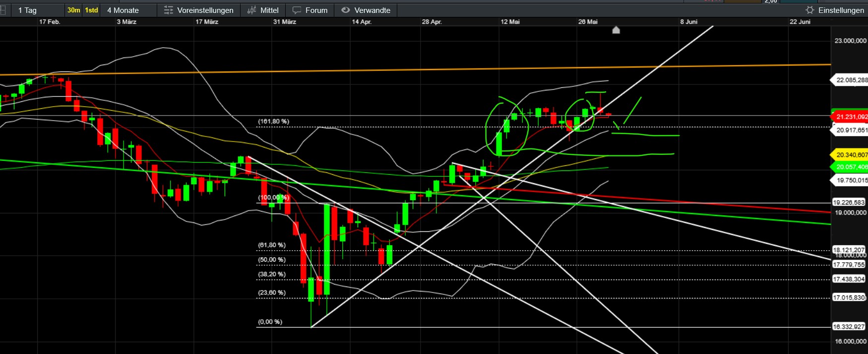Image resolution: width=868 pixels, height=354 pixels.
Task: Open the Mittel chart type menu
Action: [263, 10]
